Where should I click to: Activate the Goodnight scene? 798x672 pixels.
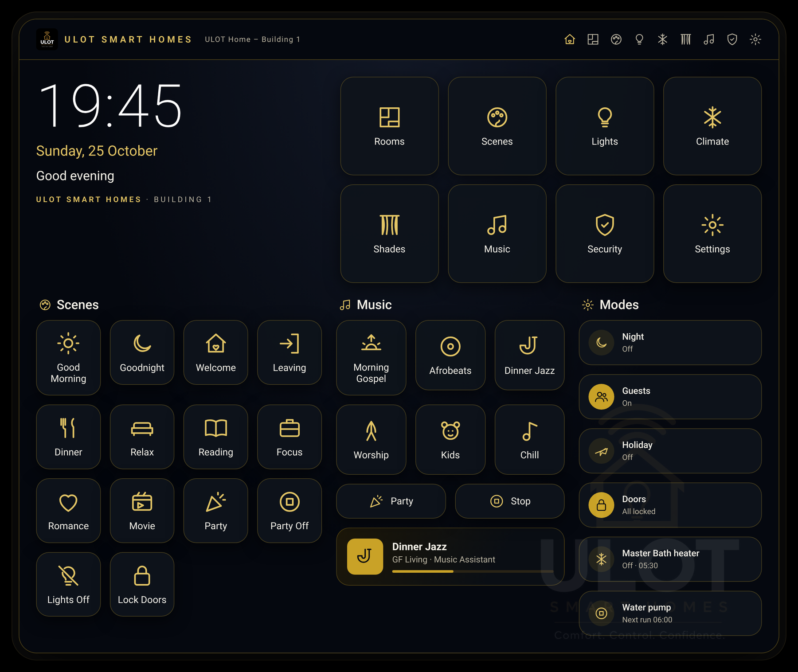pos(142,352)
